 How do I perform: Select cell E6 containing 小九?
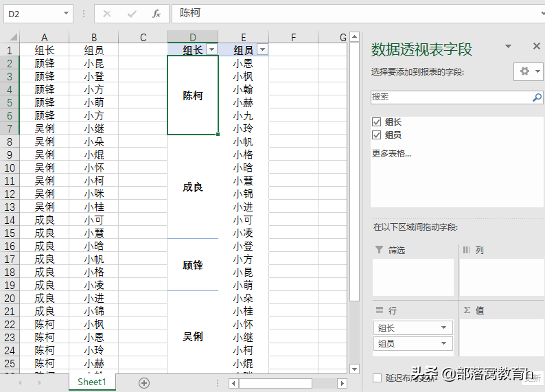pyautogui.click(x=243, y=115)
